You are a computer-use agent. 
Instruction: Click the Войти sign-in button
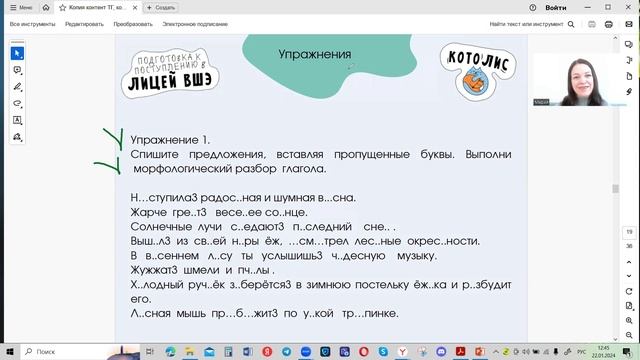click(556, 7)
